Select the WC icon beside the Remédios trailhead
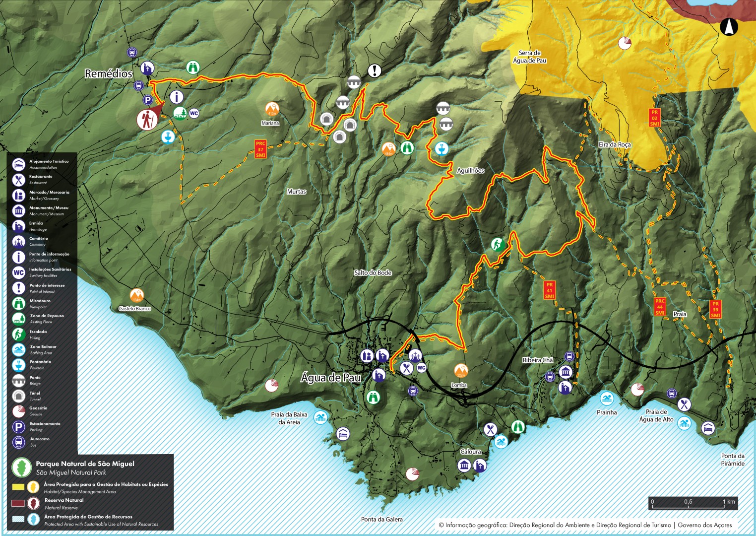Viewport: 756px width, 536px height. 194,113
